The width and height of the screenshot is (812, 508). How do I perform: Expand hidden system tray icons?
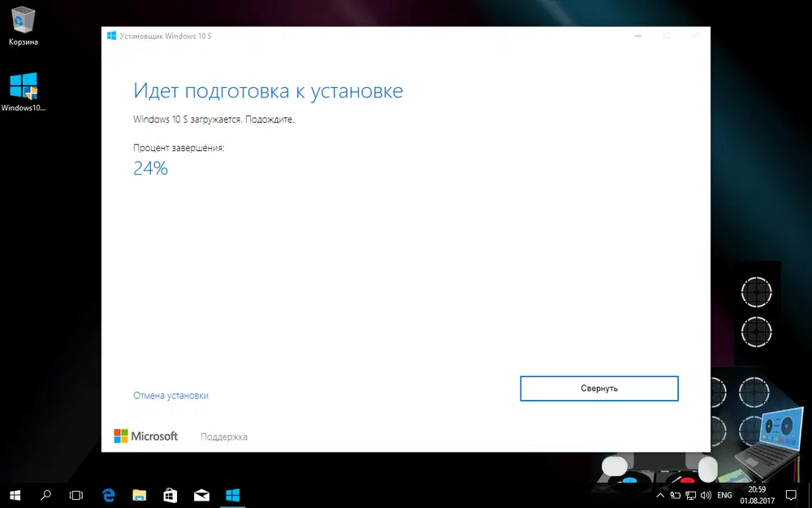click(x=660, y=496)
